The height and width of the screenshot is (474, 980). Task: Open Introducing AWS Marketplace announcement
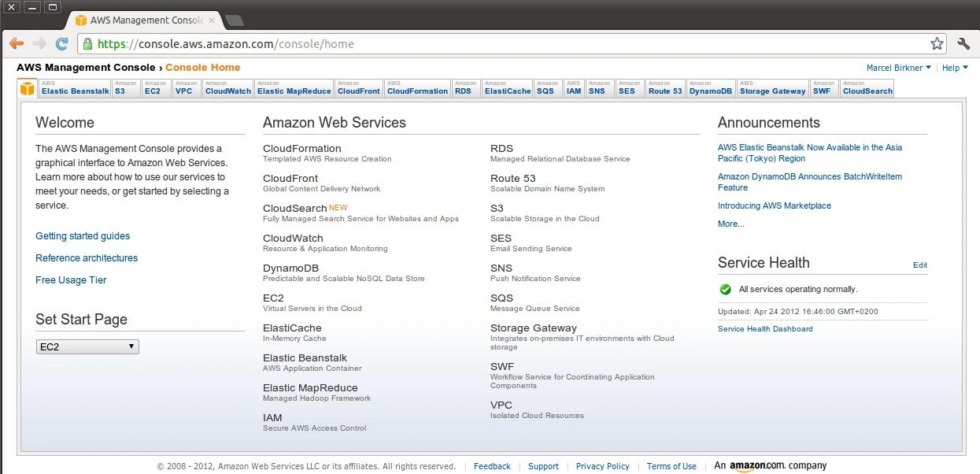[775, 206]
